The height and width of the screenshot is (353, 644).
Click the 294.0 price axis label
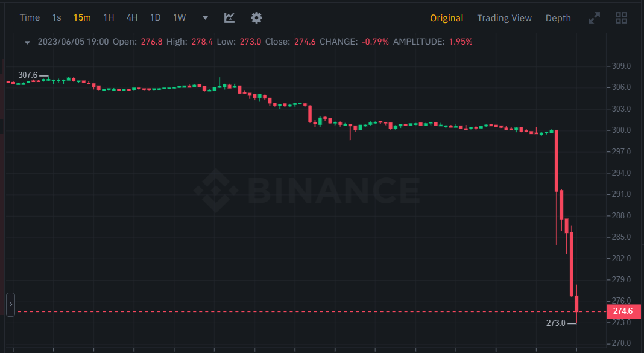coord(621,173)
